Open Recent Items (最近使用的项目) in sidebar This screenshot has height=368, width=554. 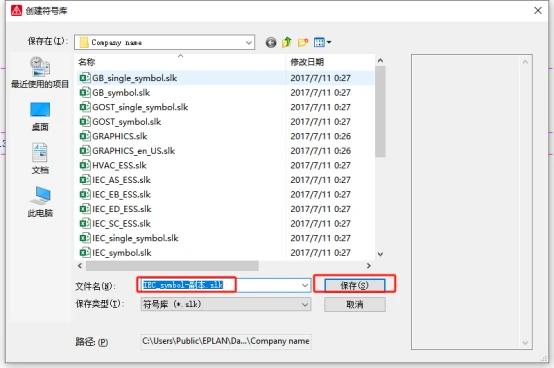pos(40,73)
